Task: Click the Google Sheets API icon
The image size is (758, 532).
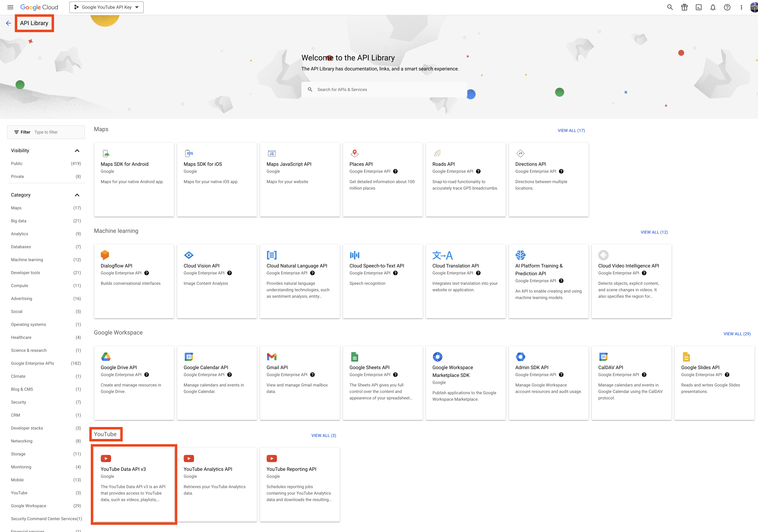Action: [355, 357]
